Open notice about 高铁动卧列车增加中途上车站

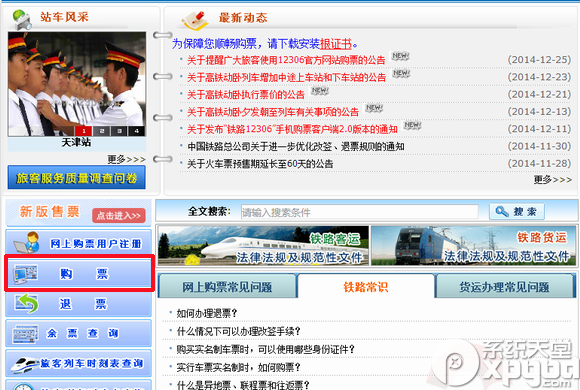point(286,77)
